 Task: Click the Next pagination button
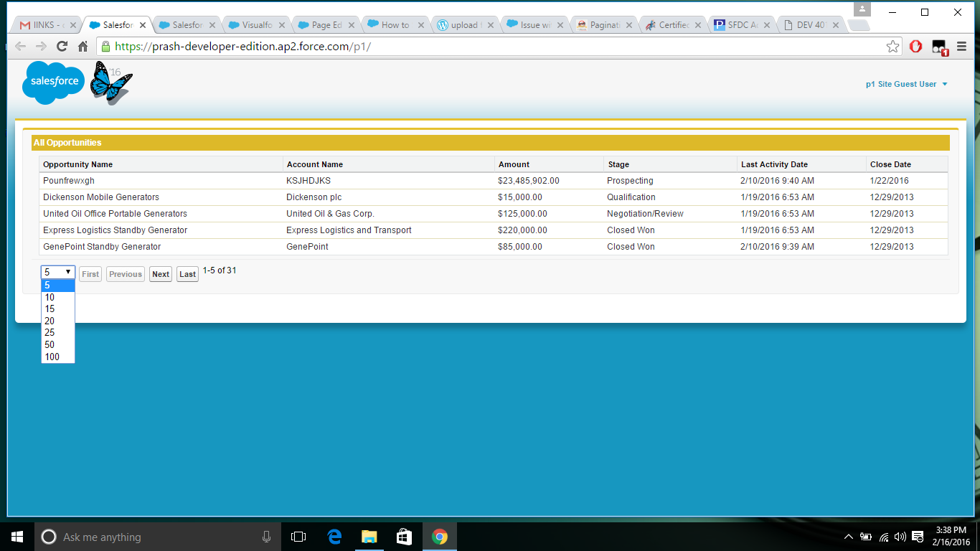tap(161, 274)
